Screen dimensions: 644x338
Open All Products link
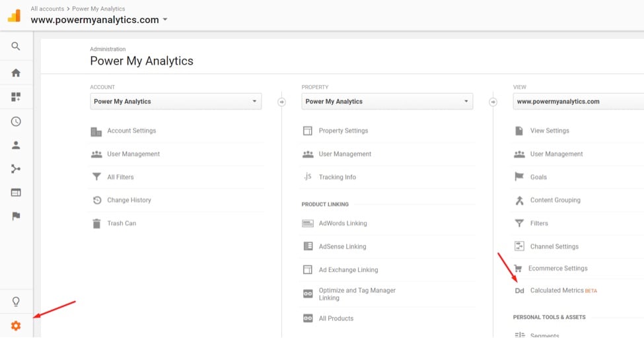pos(336,318)
